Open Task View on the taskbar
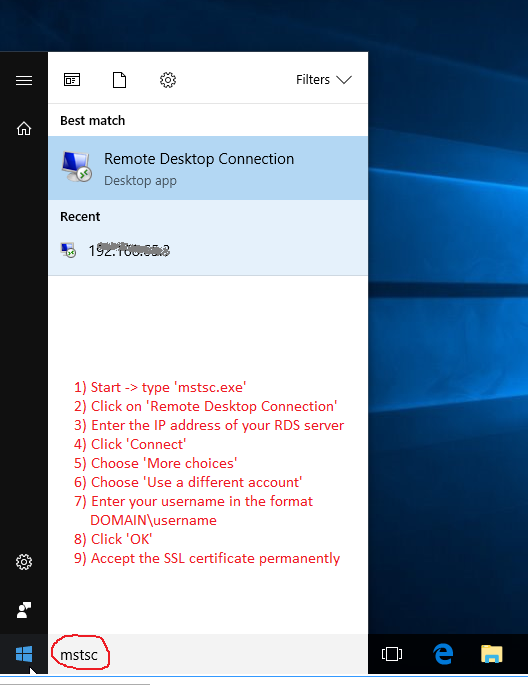 click(x=392, y=654)
